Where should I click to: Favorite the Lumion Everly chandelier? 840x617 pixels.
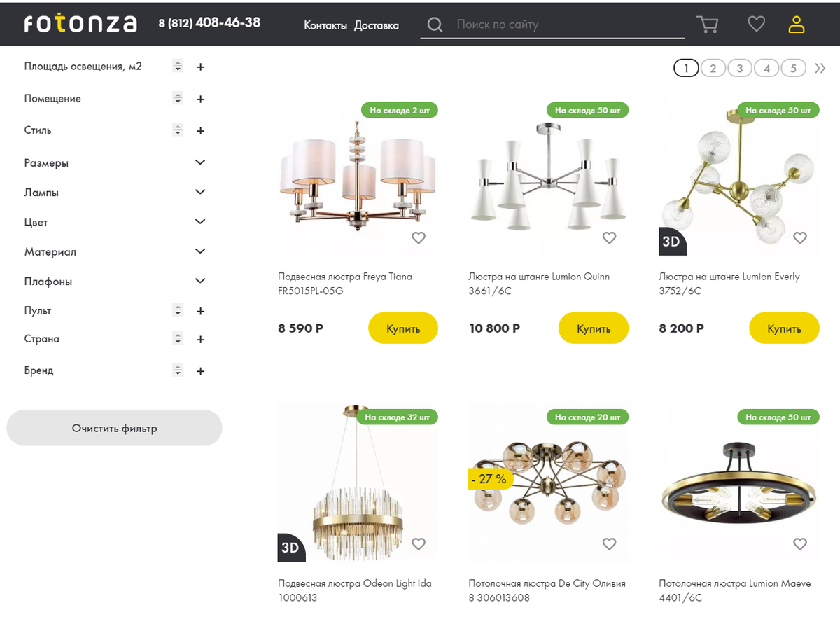point(800,237)
